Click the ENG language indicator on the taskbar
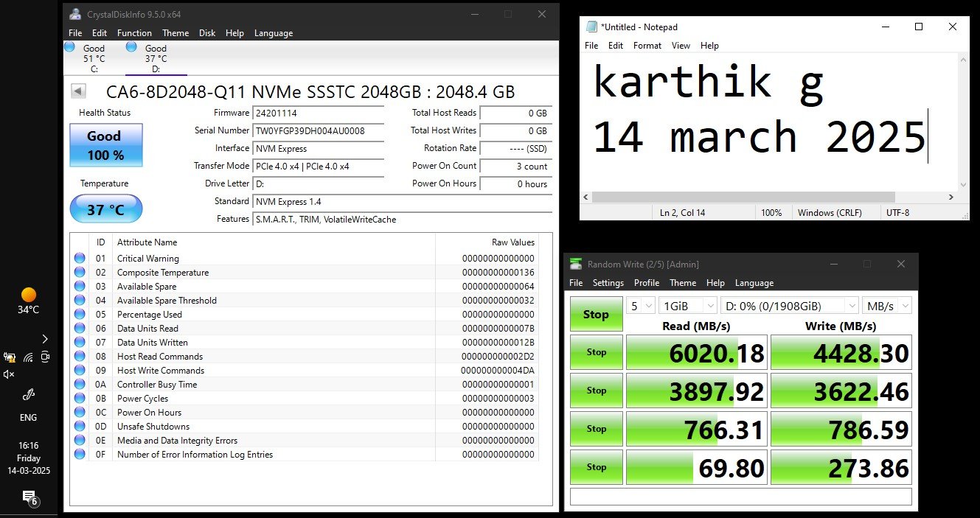980x518 pixels. click(x=29, y=418)
